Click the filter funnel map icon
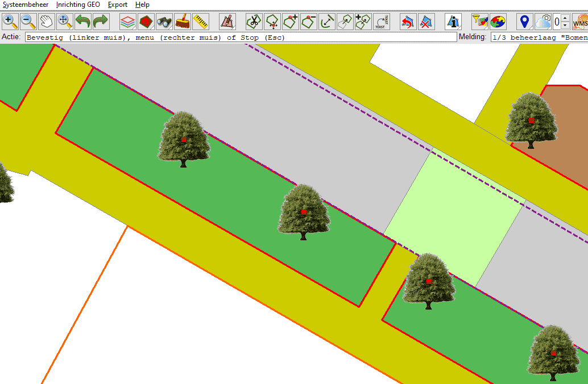588x384 pixels. coord(480,22)
